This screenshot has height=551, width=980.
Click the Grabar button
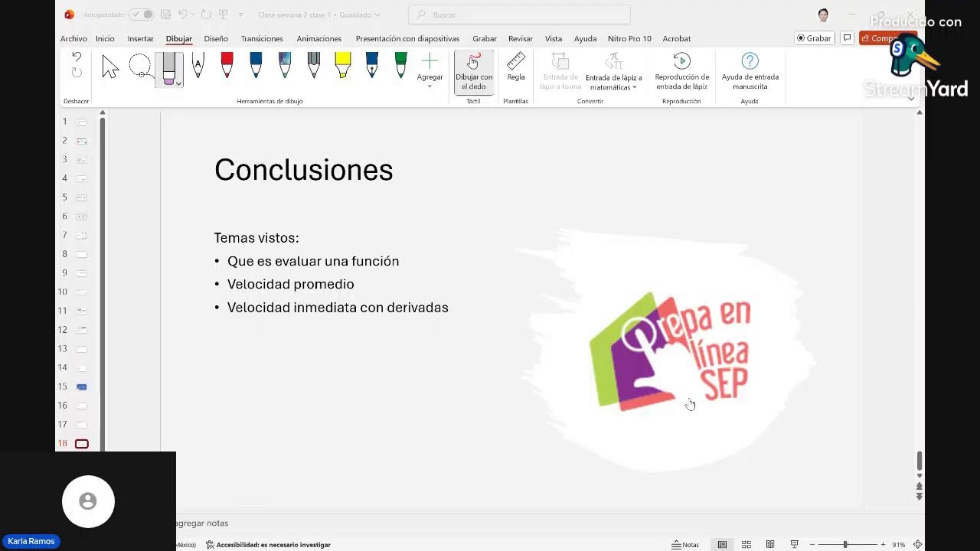[x=814, y=38]
